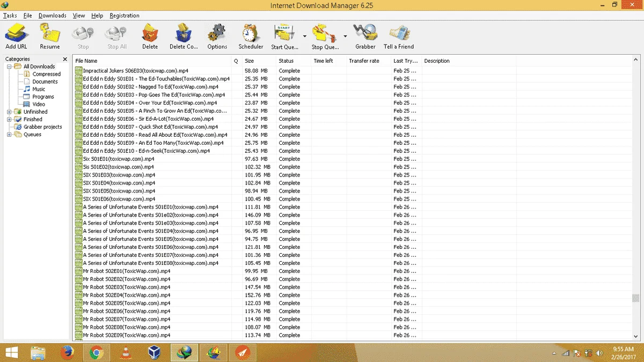Sort by the Status column header
Screen dimensions: 644x362
[294, 61]
